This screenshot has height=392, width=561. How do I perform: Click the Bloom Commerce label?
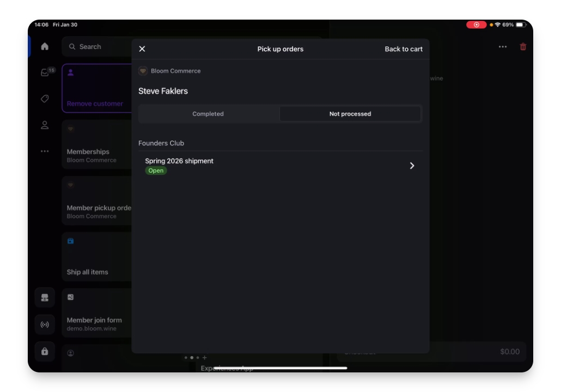176,71
